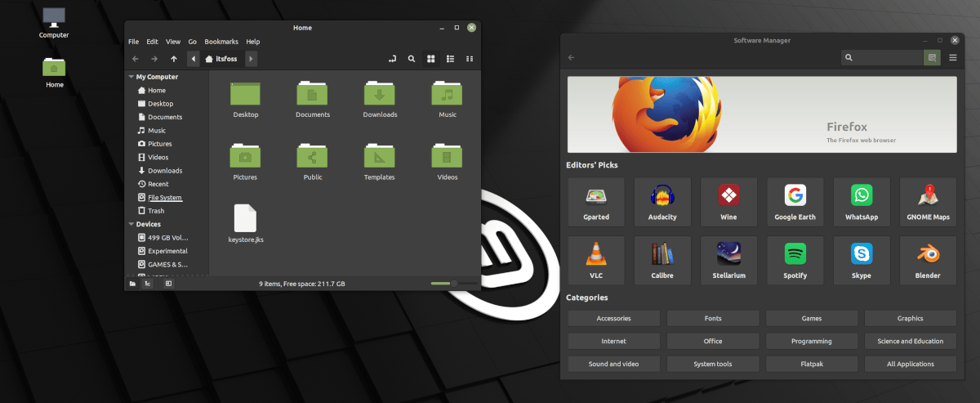This screenshot has width=980, height=403.
Task: Click the Stellarium app icon
Action: tap(728, 254)
